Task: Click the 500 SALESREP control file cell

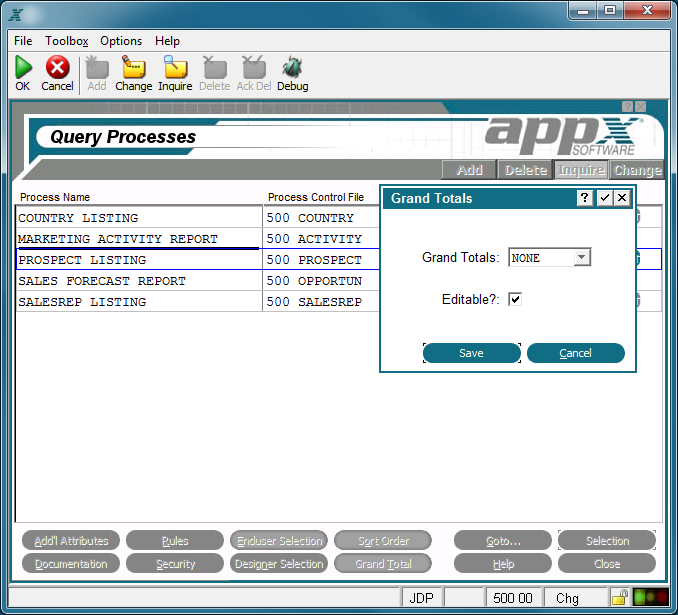Action: pyautogui.click(x=321, y=301)
